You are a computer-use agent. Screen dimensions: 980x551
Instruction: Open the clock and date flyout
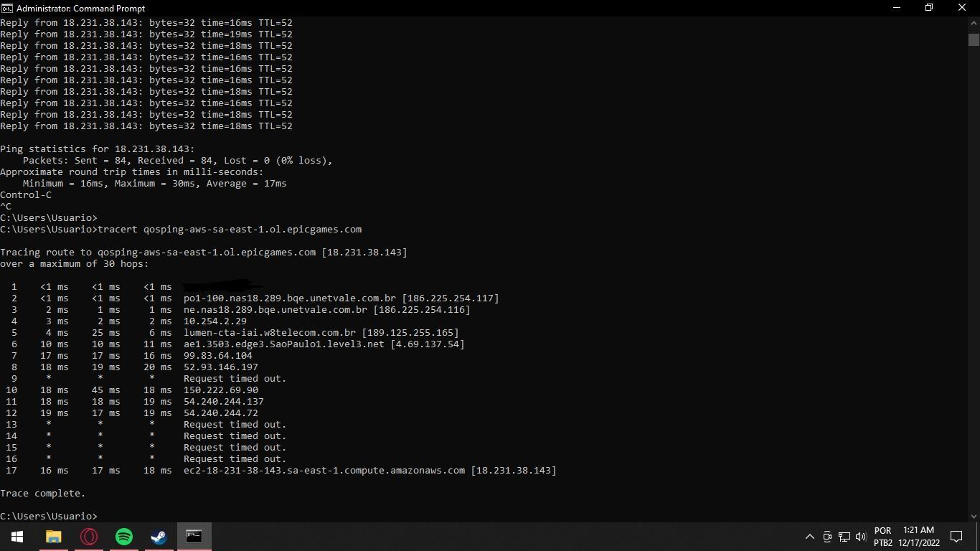click(x=919, y=537)
